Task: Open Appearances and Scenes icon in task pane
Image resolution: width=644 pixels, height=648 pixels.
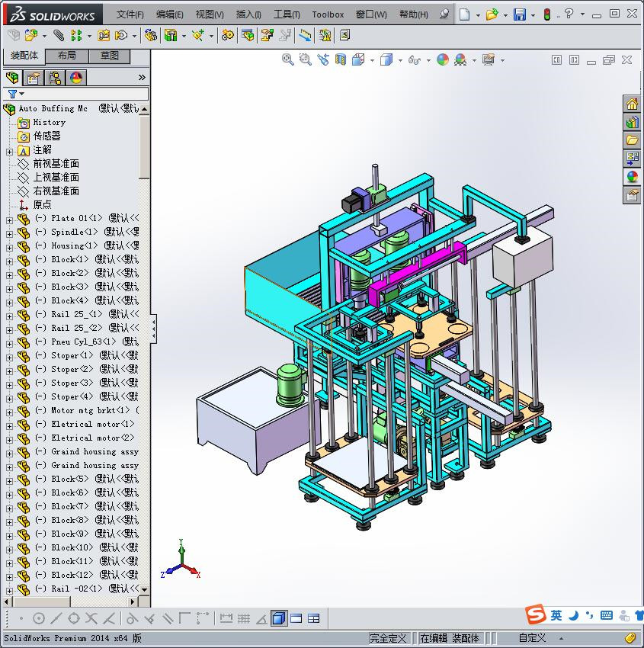Action: [x=632, y=177]
